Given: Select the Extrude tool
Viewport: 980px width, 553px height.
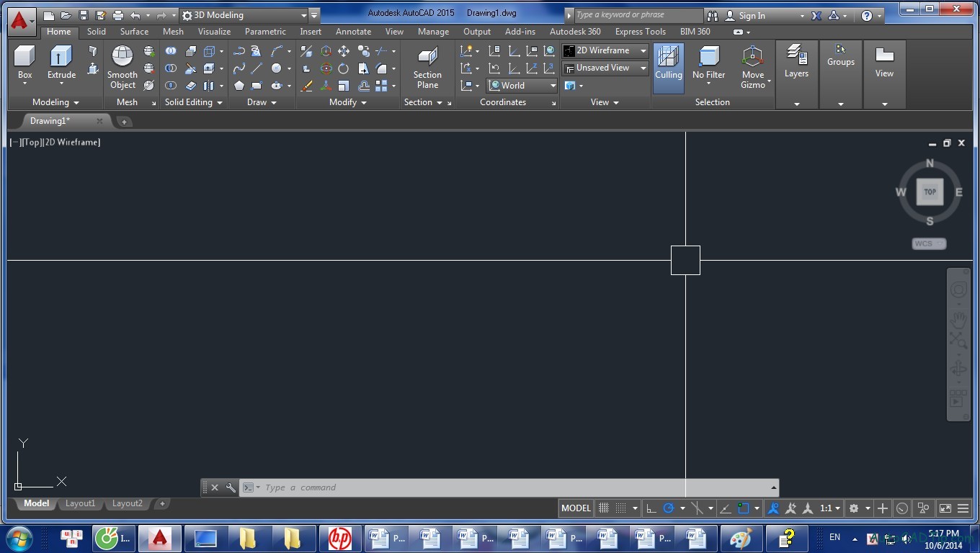Looking at the screenshot, I should (61, 63).
